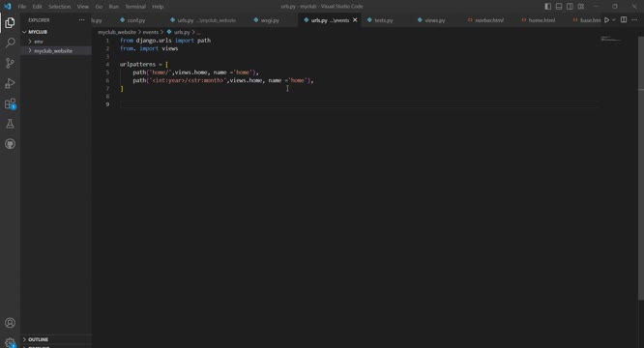The height and width of the screenshot is (348, 644).
Task: Switch to the tests.py tab
Action: point(383,20)
